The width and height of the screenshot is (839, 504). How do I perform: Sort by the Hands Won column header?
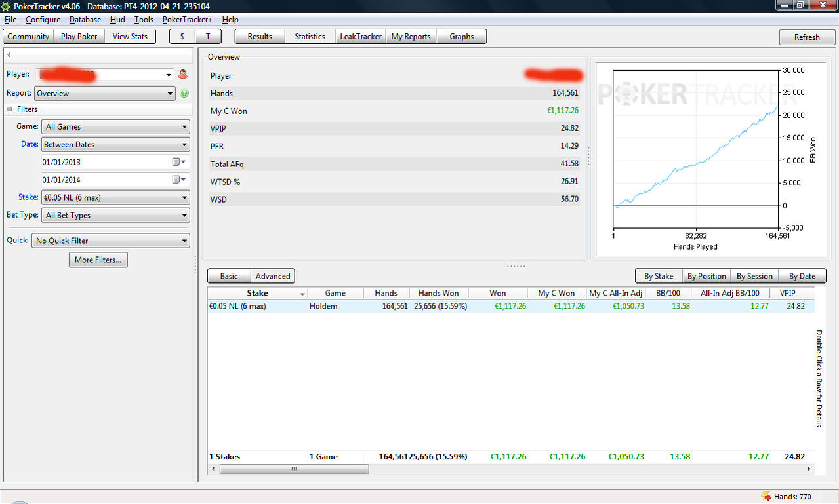coord(438,294)
